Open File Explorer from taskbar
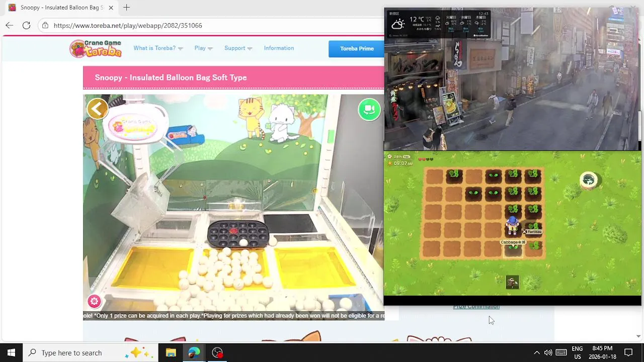This screenshot has width=644, height=362. pyautogui.click(x=171, y=352)
